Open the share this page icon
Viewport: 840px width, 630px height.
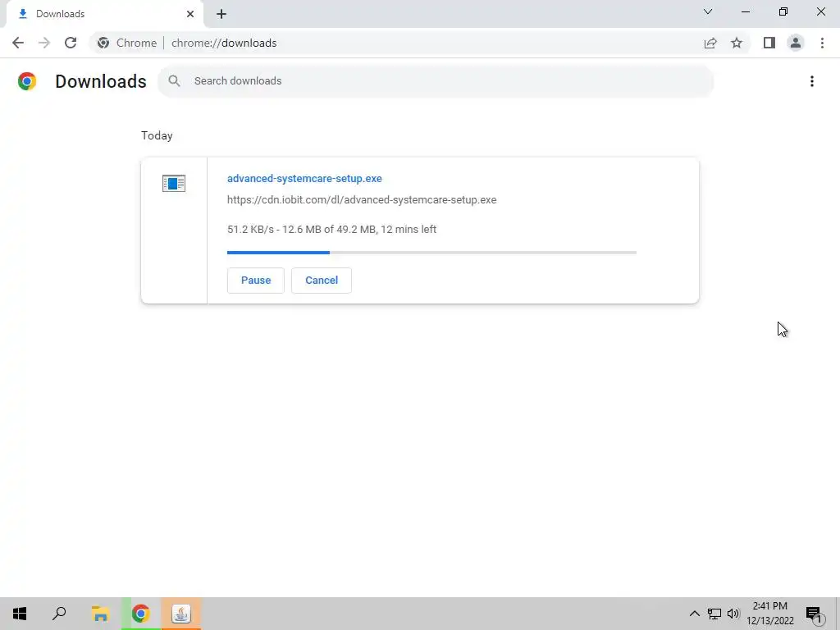coord(710,43)
